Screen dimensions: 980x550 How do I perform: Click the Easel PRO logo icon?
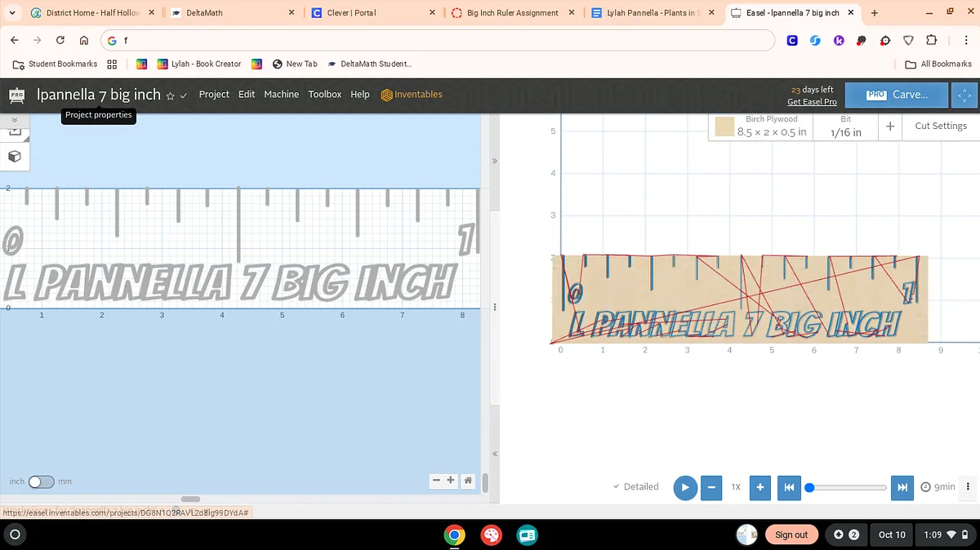16,95
